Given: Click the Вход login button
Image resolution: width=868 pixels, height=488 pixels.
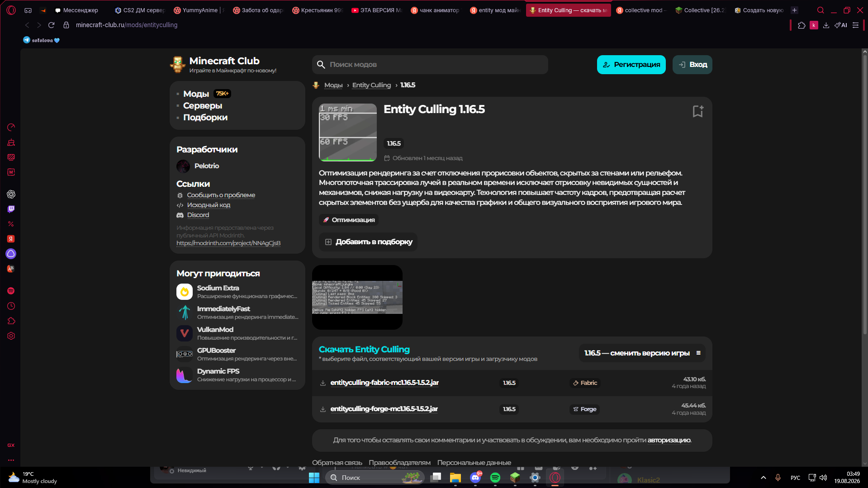Looking at the screenshot, I should (693, 65).
